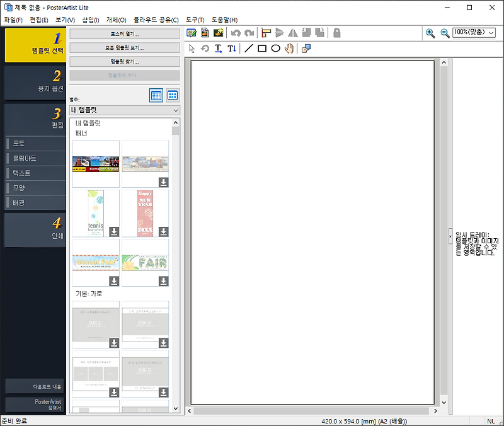Select the vertical text tool
The width and height of the screenshot is (504, 426).
(x=232, y=49)
